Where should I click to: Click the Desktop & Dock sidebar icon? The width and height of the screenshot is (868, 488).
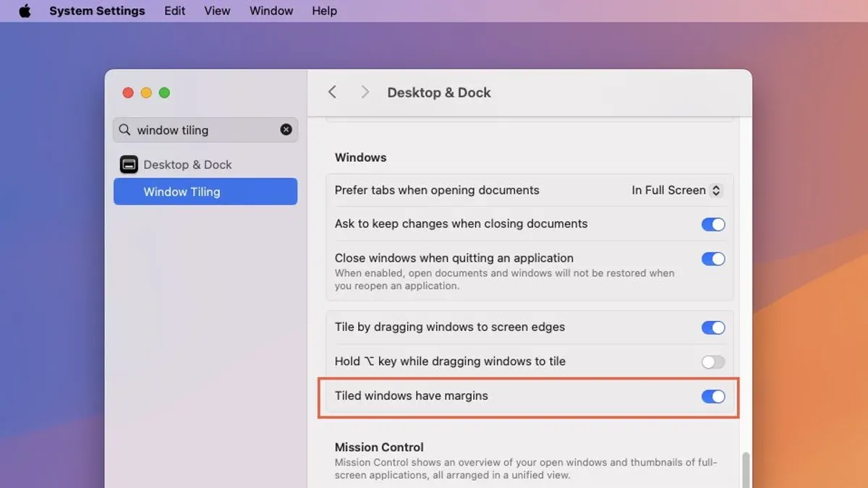(x=129, y=165)
